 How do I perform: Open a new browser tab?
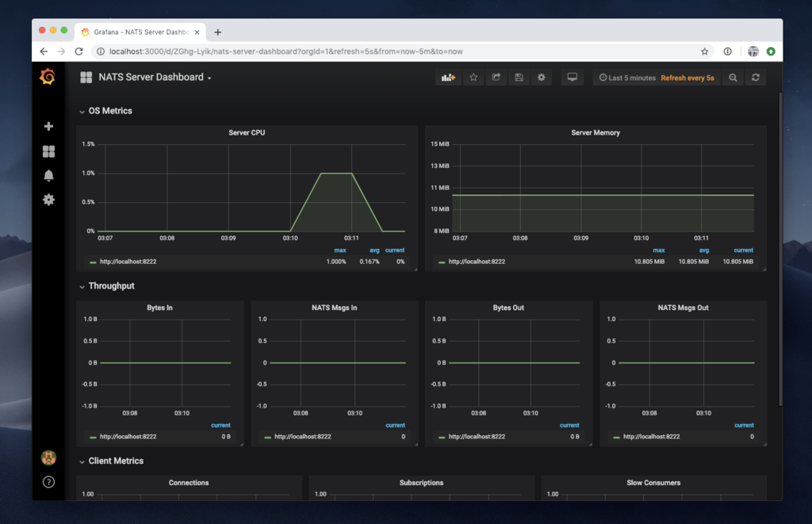coord(218,32)
